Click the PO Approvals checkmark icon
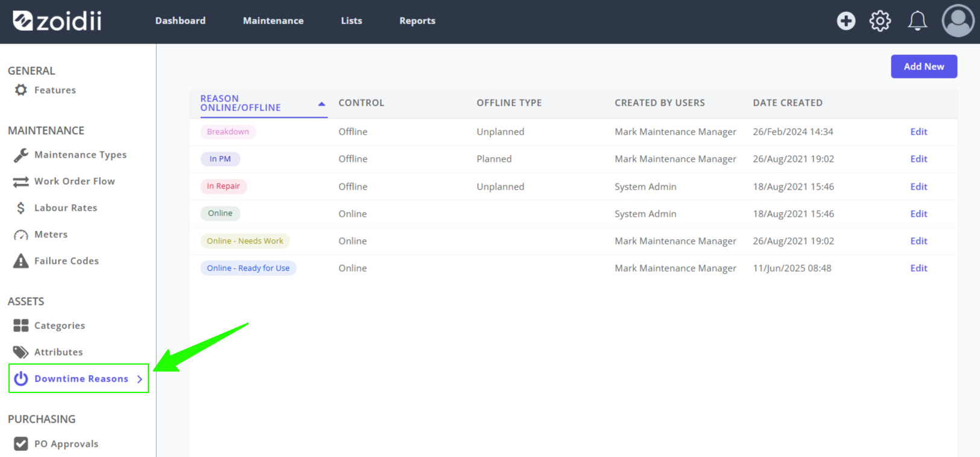This screenshot has height=457, width=980. click(x=21, y=444)
